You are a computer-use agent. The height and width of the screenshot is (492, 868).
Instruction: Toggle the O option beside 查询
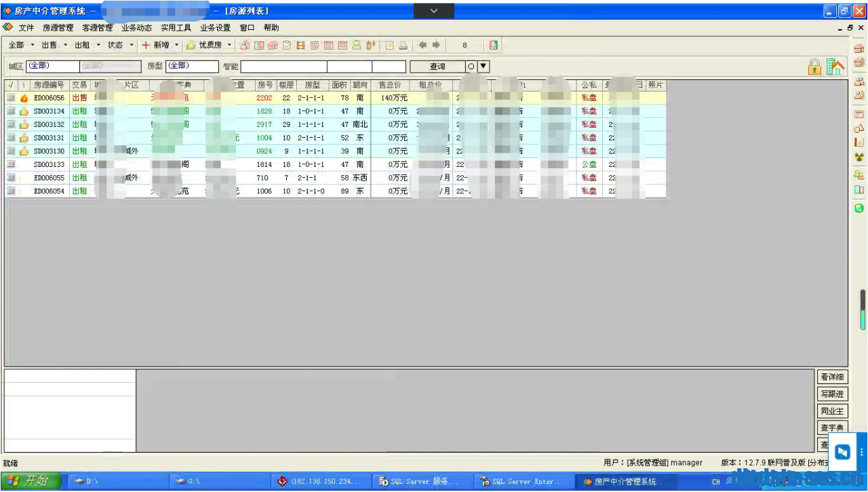pyautogui.click(x=471, y=67)
